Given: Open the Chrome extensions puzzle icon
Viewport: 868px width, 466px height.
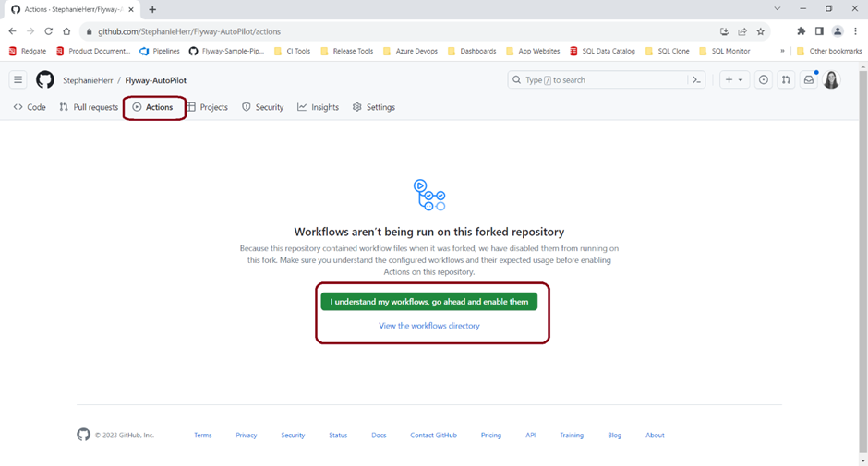Looking at the screenshot, I should tap(801, 31).
